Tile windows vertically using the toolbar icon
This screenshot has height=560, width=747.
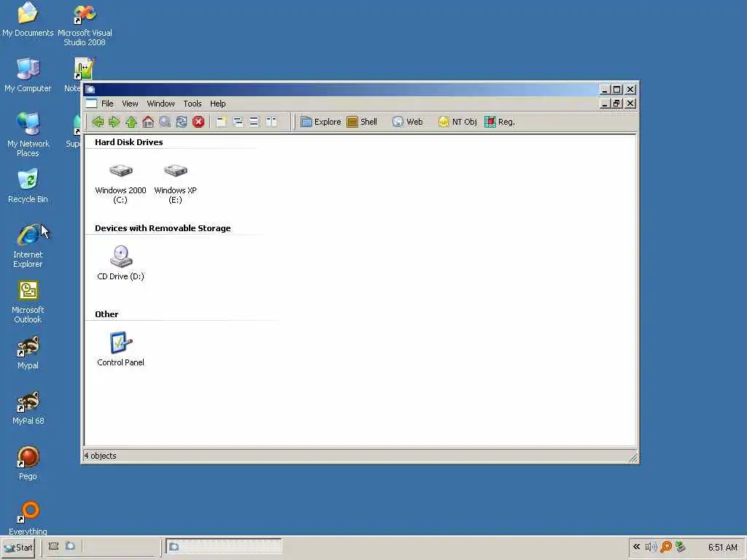click(271, 122)
